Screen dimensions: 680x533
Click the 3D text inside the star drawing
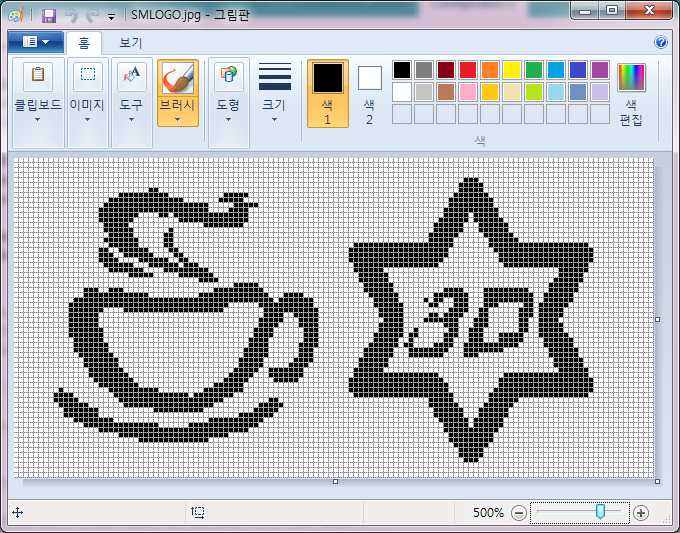point(470,323)
